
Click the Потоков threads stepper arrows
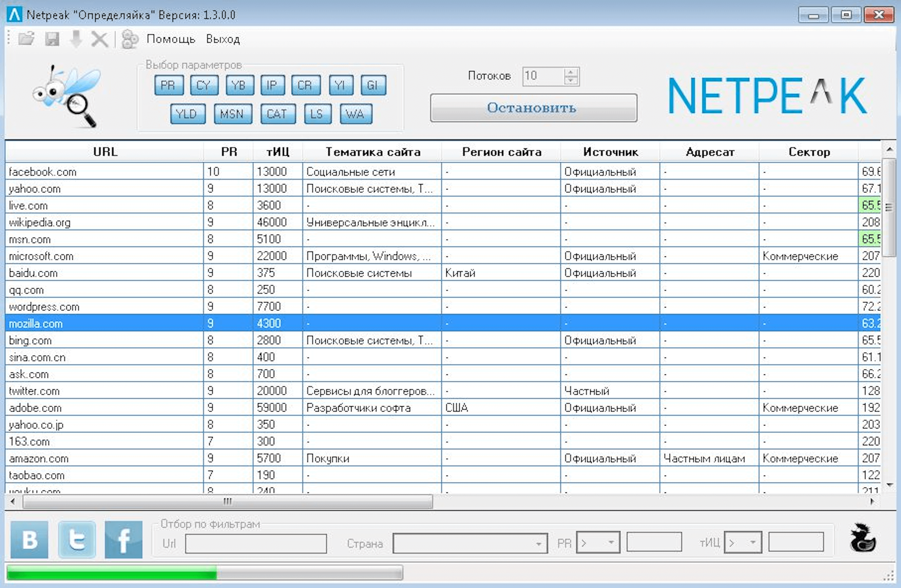point(571,76)
